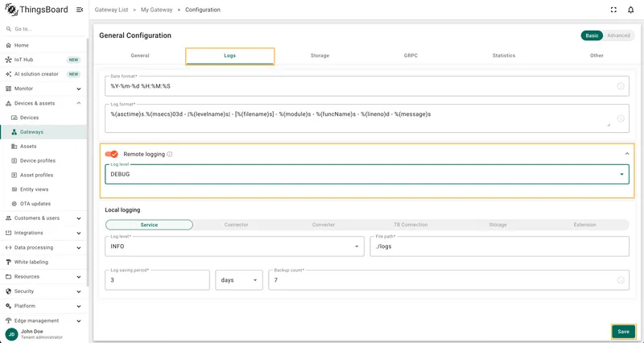Click the File path field

499,246
